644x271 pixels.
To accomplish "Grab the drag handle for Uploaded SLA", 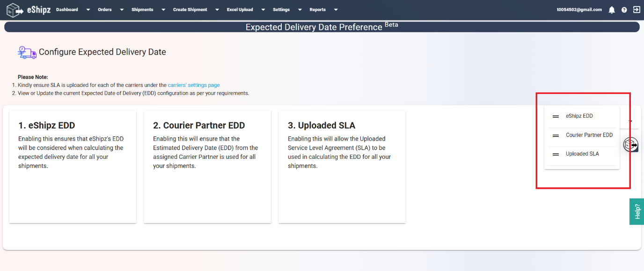I will (x=556, y=154).
